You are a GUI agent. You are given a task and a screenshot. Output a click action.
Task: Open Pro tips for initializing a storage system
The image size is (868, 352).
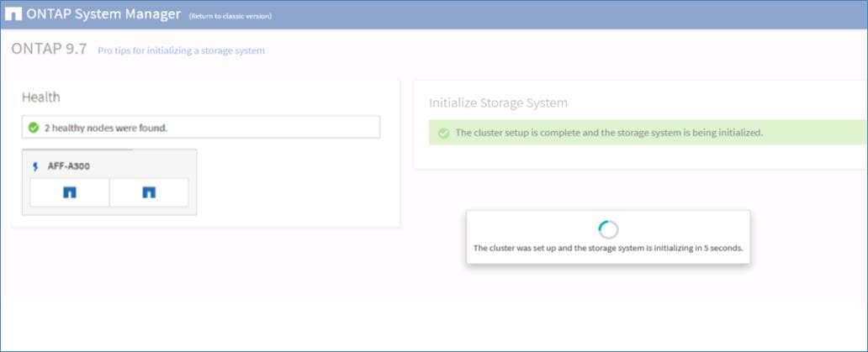click(181, 50)
